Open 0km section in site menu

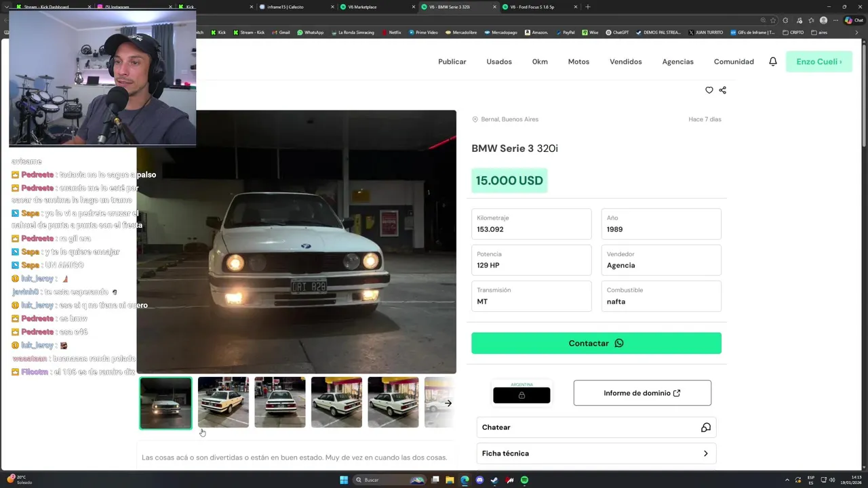(540, 62)
